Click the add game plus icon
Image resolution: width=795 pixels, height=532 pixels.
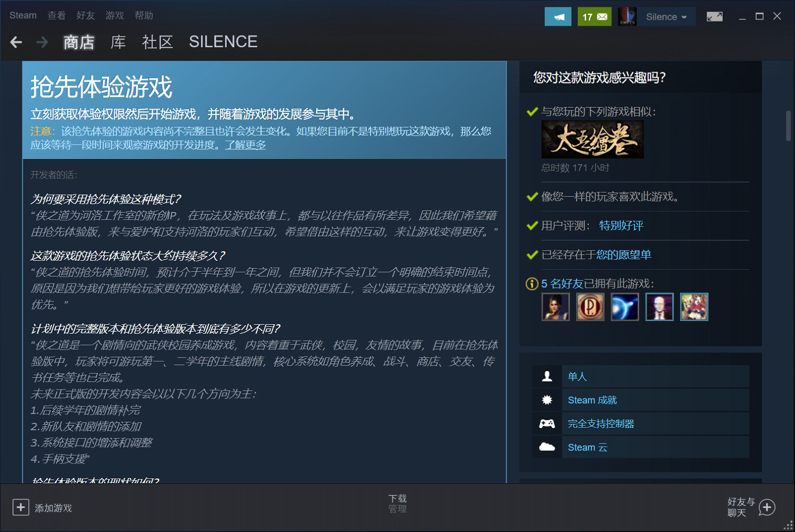point(21,507)
